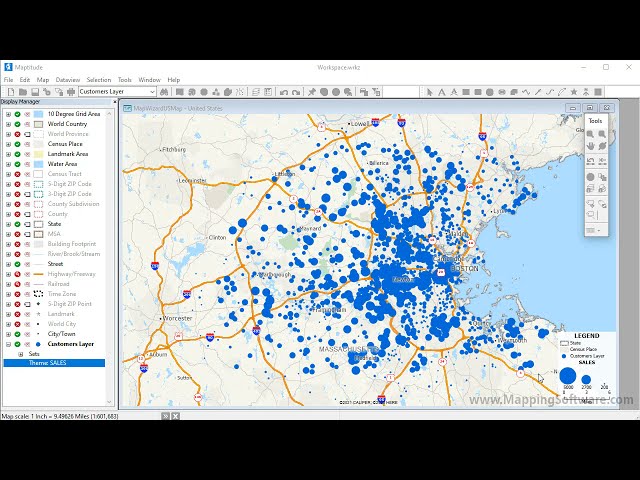Click the Redo arrow in toolbar

coord(296,92)
